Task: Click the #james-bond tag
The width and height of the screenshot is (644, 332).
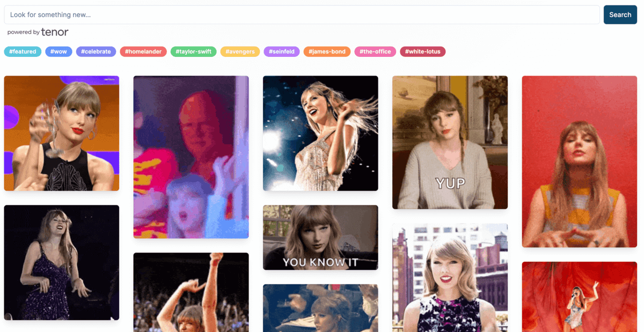Action: click(327, 51)
